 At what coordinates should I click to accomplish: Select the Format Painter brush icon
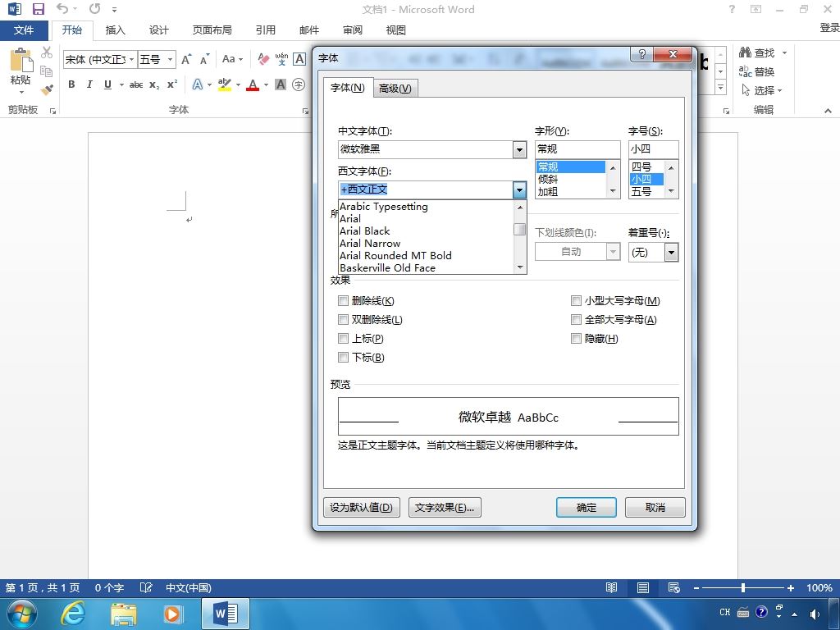(x=47, y=89)
